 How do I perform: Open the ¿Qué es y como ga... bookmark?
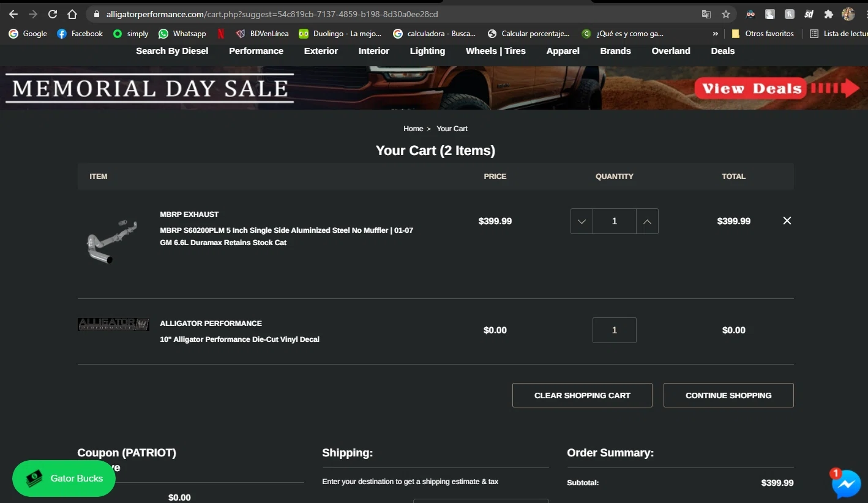pos(623,34)
